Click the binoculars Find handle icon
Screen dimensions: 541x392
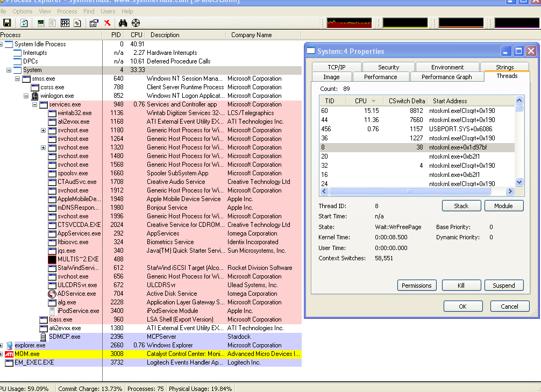pyautogui.click(x=123, y=23)
